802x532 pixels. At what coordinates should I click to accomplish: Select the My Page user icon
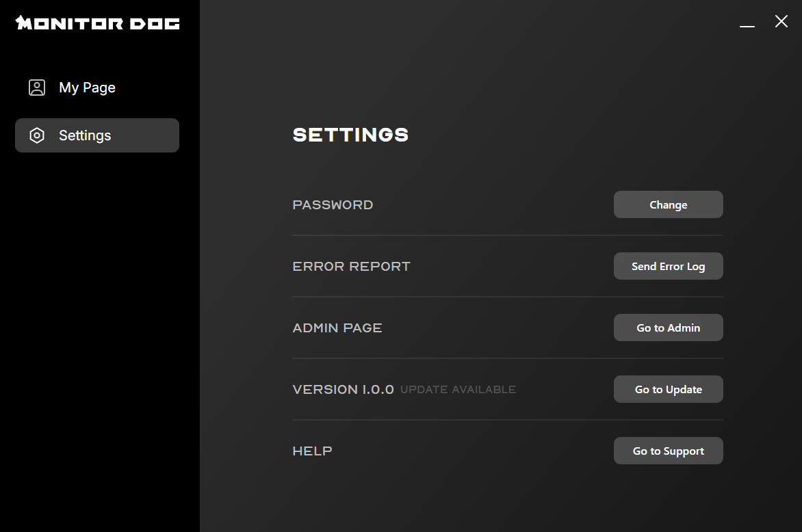point(36,88)
